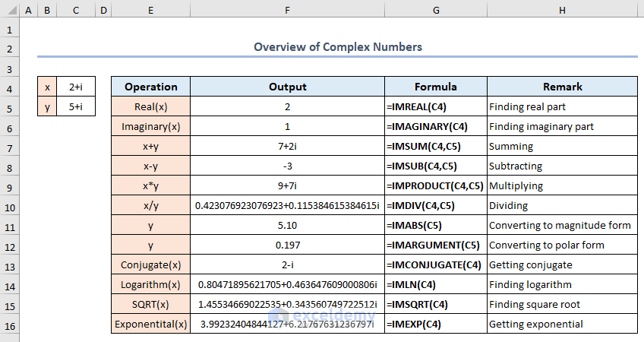
Task: Click output 0.80471895621705+0.463647609000806i
Action: click(288, 284)
